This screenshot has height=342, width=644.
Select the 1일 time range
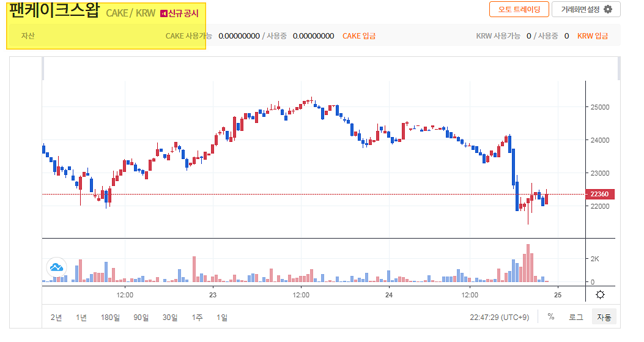222,318
